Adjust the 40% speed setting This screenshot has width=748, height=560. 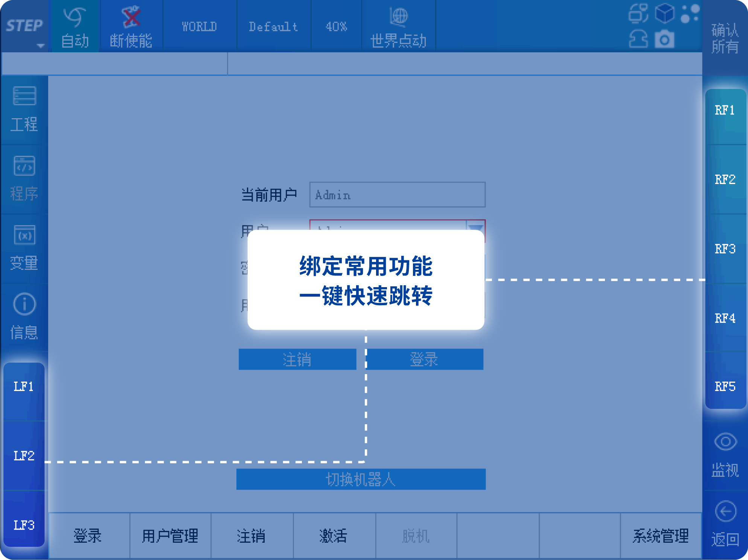(x=336, y=26)
